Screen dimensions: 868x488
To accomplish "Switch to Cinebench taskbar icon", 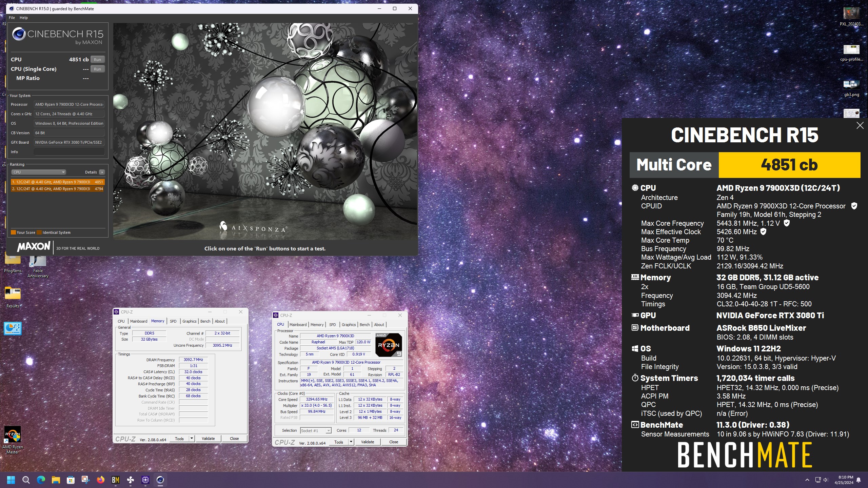I will [x=160, y=480].
